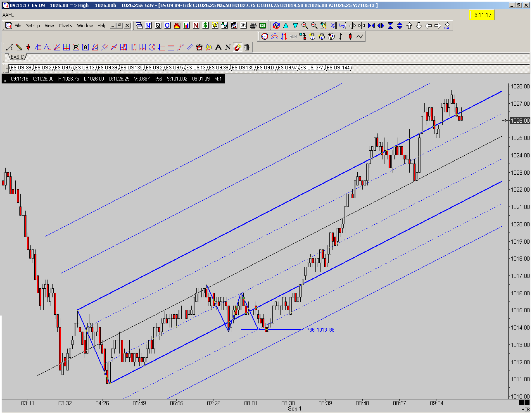
Task: Expand the Window menu
Action: (x=85, y=26)
